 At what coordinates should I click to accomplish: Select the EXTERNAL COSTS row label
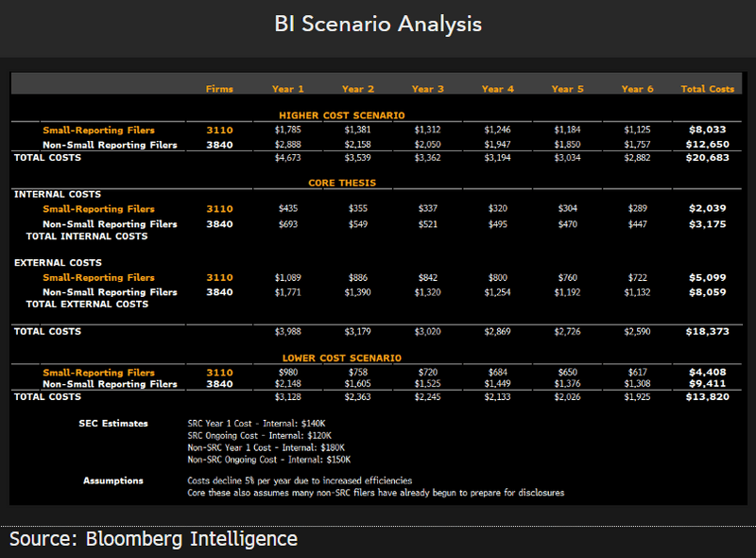(58, 263)
